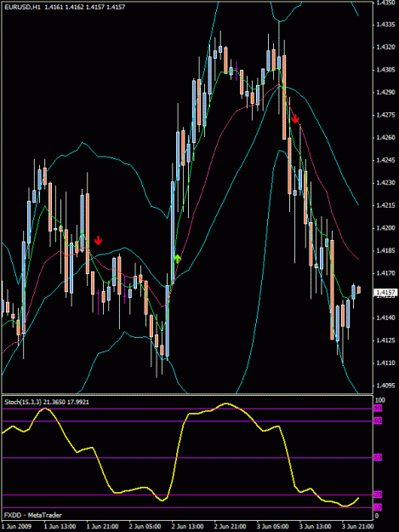Click the 1.4245 price axis label

pos(385,160)
